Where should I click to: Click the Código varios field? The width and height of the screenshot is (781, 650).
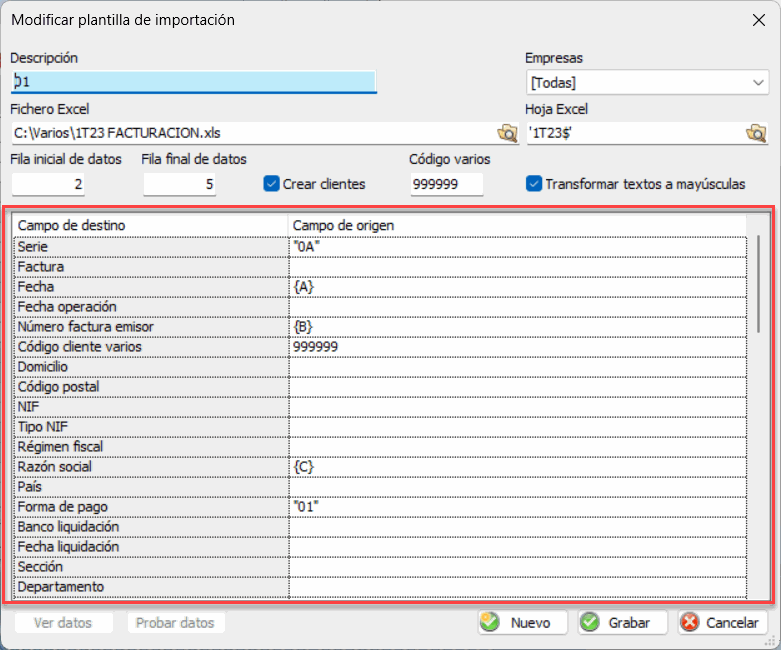tap(447, 184)
